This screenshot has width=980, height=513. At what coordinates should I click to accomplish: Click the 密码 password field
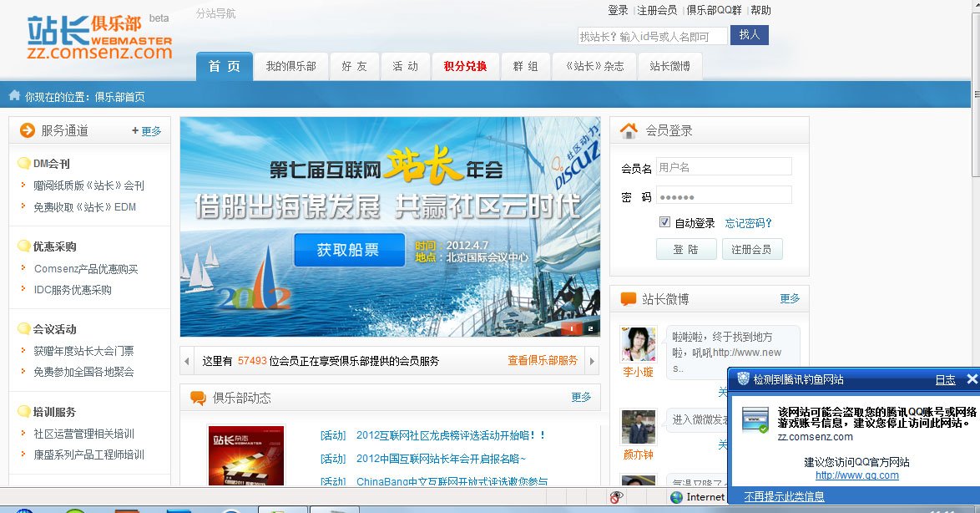point(724,196)
